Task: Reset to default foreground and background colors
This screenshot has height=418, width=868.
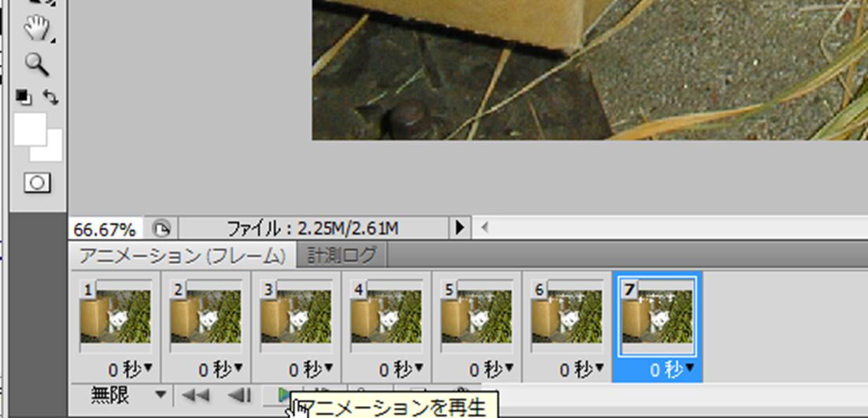Action: 23,96
